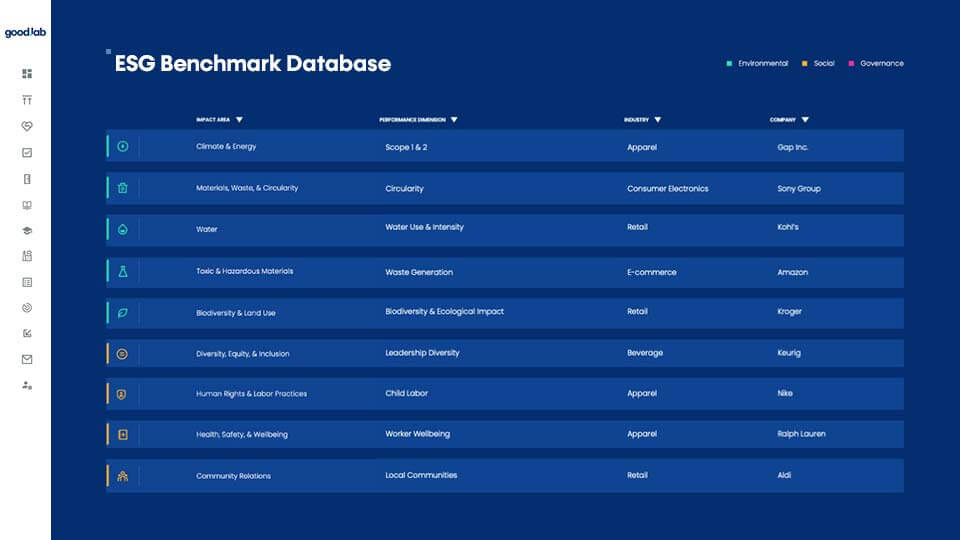Click the people icon for Community Relations

pos(122,476)
